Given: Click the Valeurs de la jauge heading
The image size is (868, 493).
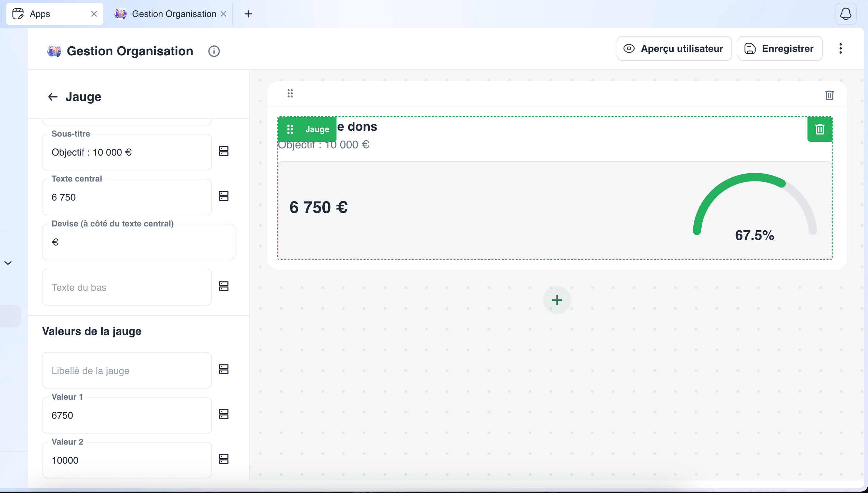Looking at the screenshot, I should pyautogui.click(x=92, y=331).
